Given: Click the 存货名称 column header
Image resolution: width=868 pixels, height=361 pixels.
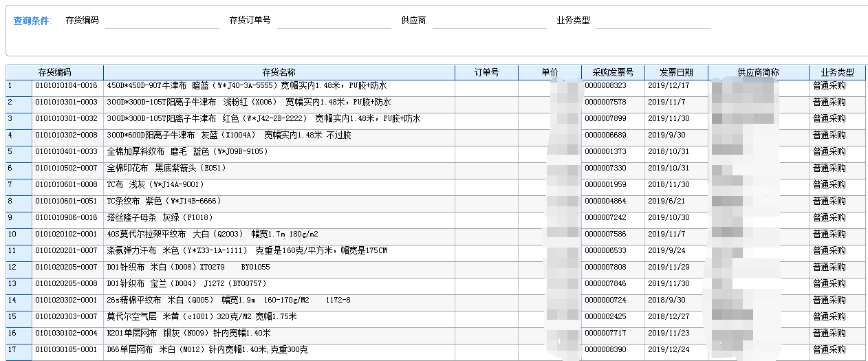Looking at the screenshot, I should [x=279, y=72].
